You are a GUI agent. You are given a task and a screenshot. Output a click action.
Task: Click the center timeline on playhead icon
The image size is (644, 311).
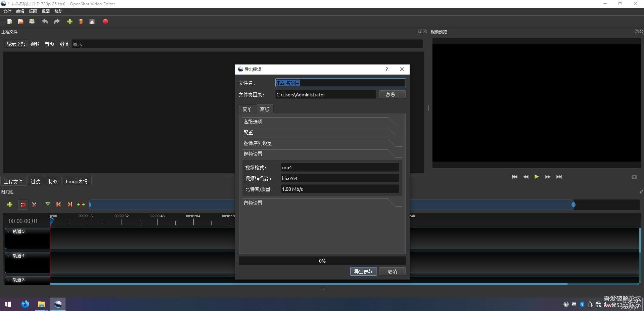(x=81, y=204)
